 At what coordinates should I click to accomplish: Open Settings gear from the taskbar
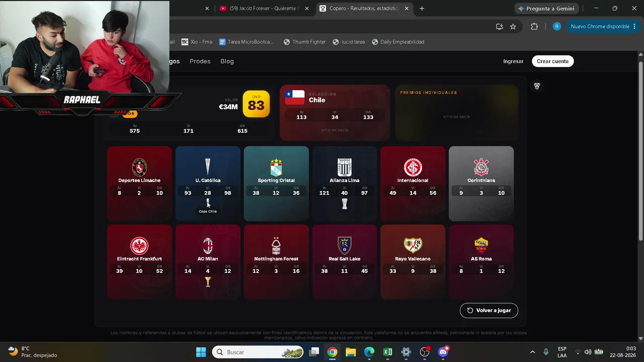(x=406, y=352)
